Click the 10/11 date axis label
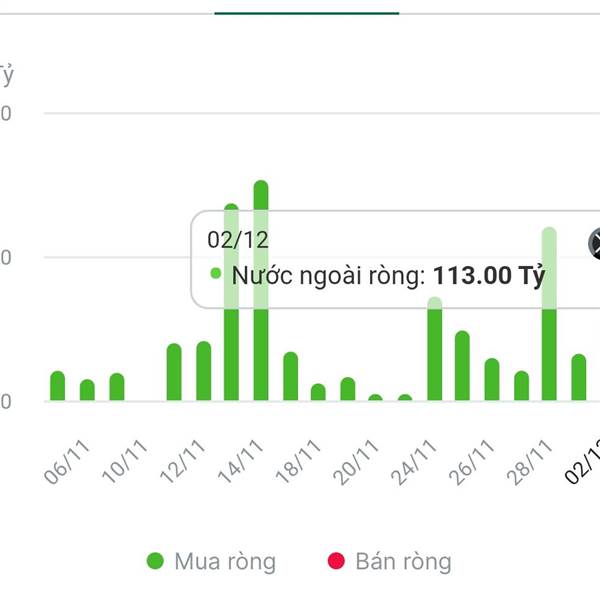600x600 pixels. point(126,462)
